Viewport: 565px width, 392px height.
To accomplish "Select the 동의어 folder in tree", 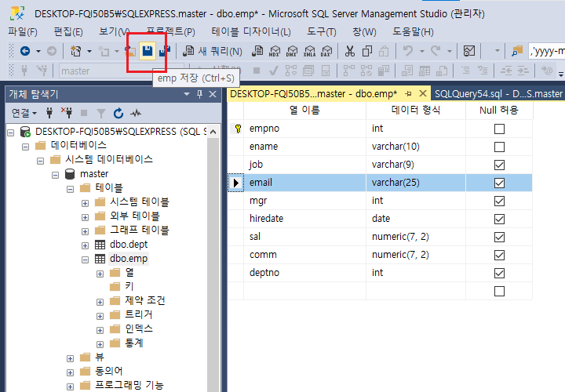I will 108,371.
